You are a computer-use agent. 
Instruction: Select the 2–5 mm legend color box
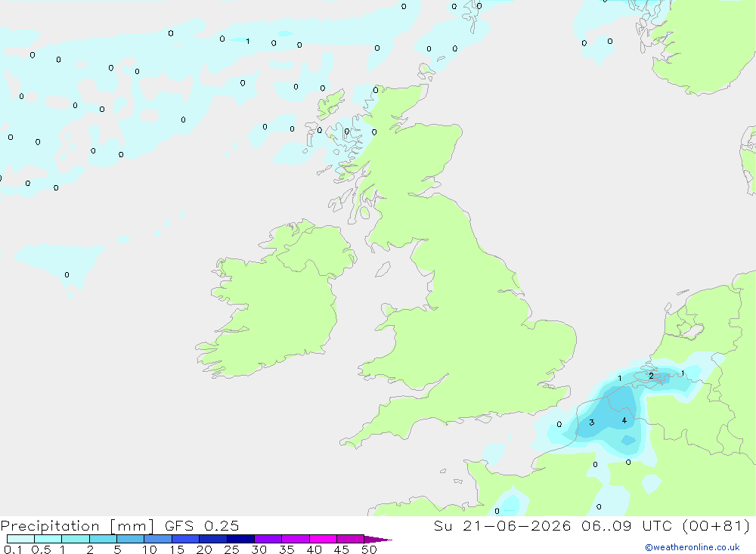click(103, 539)
